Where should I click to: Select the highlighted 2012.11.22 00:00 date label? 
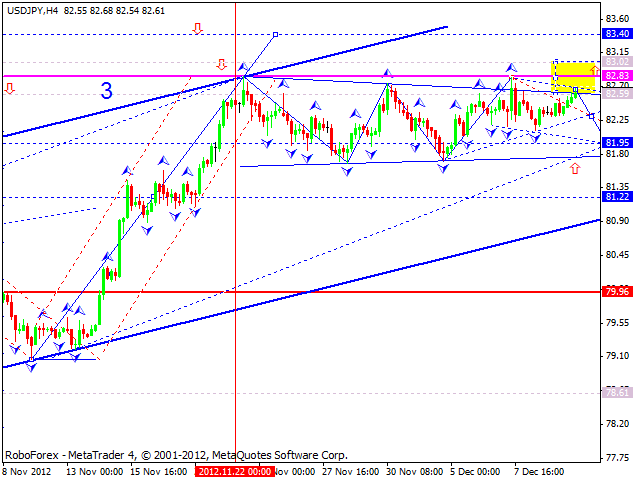click(x=234, y=470)
